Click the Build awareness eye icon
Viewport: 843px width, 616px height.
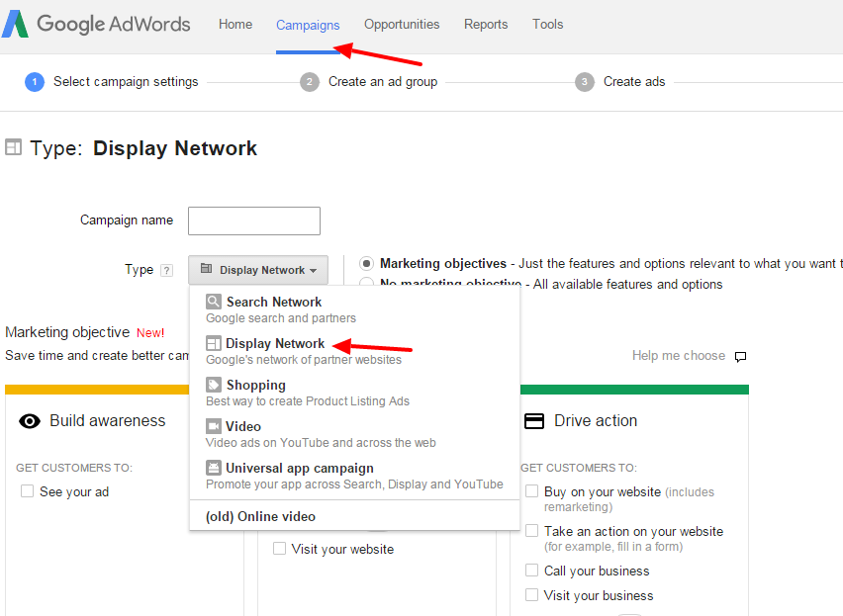(x=30, y=421)
